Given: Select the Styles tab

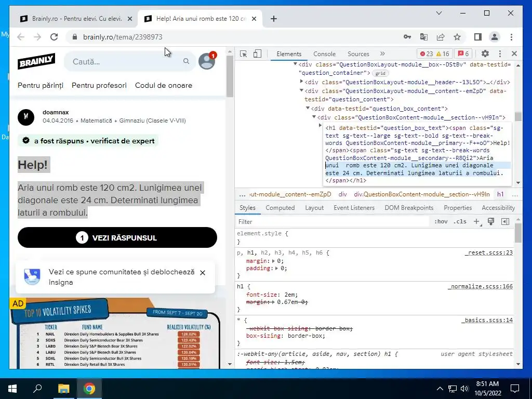Looking at the screenshot, I should [247, 208].
